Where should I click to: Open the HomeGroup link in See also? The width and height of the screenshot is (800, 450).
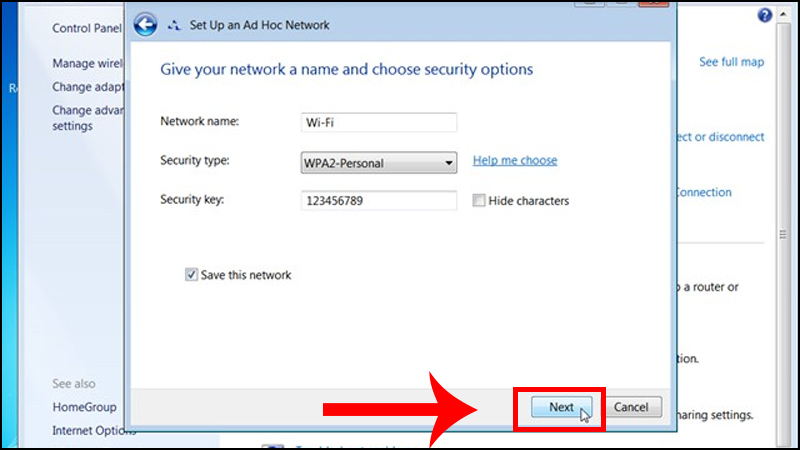pyautogui.click(x=84, y=407)
